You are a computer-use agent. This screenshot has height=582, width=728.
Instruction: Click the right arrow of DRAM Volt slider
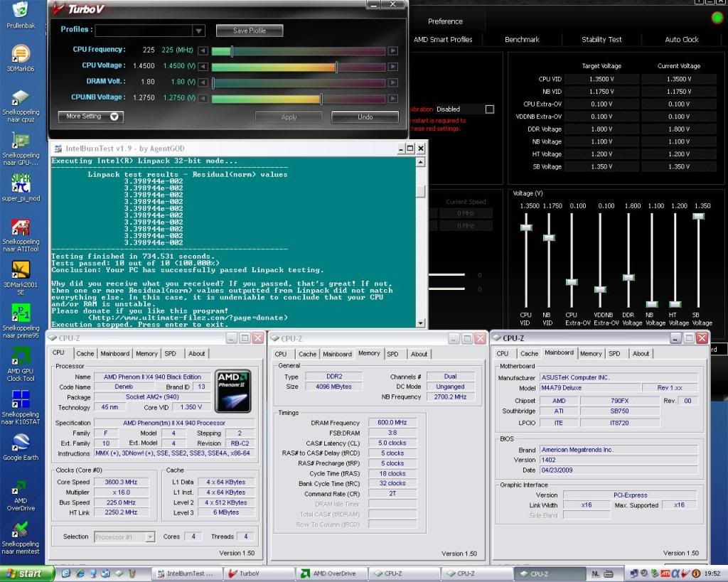click(x=392, y=82)
